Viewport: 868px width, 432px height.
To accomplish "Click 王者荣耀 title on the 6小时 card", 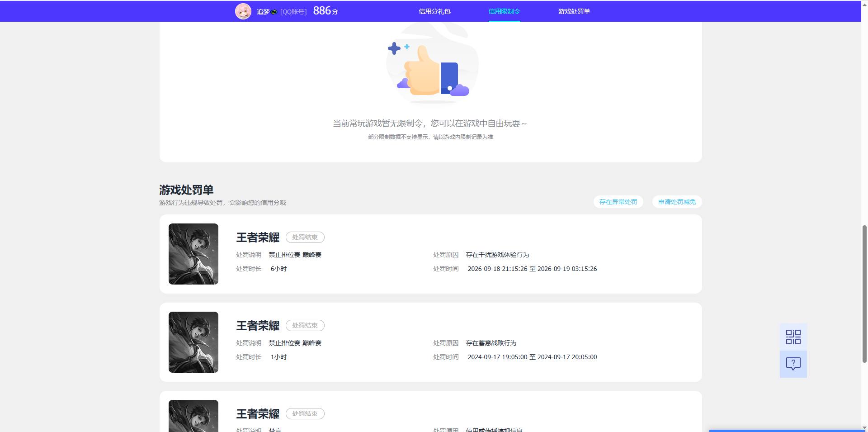I will 258,237.
